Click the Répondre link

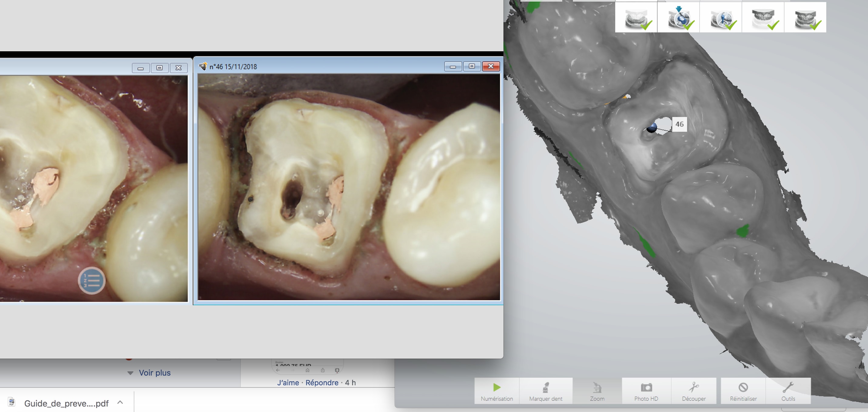322,383
